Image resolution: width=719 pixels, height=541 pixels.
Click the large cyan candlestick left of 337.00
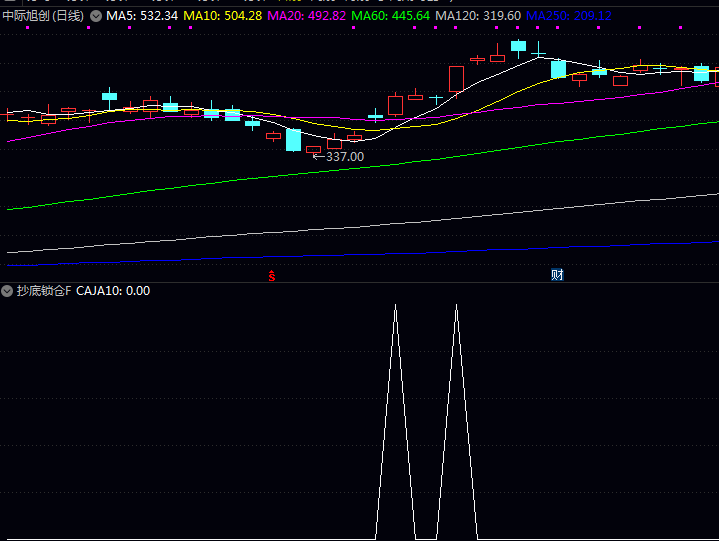click(293, 139)
